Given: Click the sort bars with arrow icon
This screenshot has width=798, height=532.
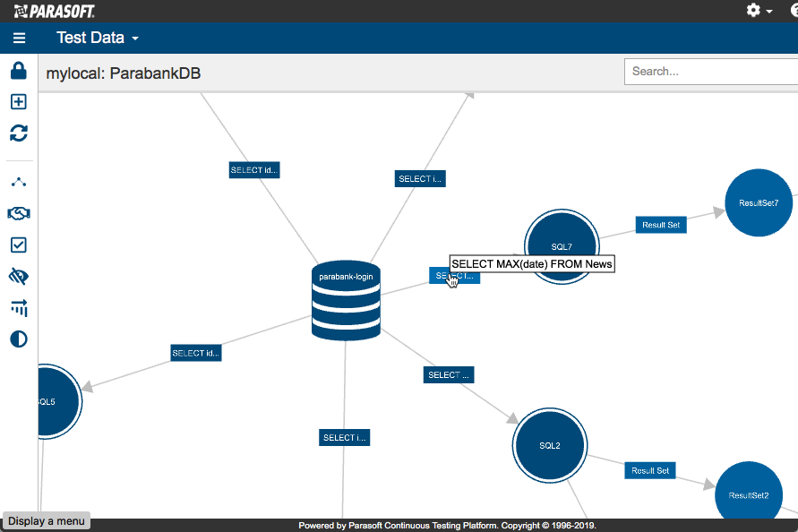Looking at the screenshot, I should [x=19, y=307].
